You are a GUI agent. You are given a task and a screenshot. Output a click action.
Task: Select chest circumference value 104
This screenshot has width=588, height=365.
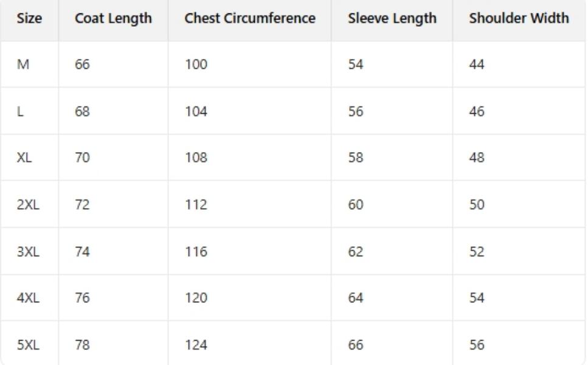coord(196,111)
